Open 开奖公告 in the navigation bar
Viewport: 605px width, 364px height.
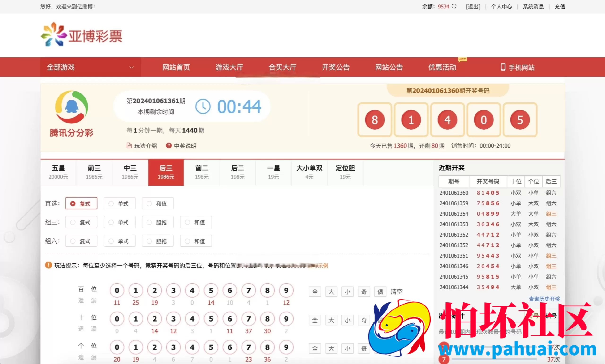336,67
